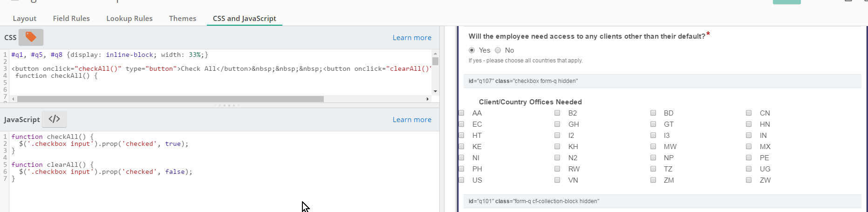Click the left arrow of CSS horizontal scrollbar
The width and height of the screenshot is (868, 212).
click(x=13, y=99)
